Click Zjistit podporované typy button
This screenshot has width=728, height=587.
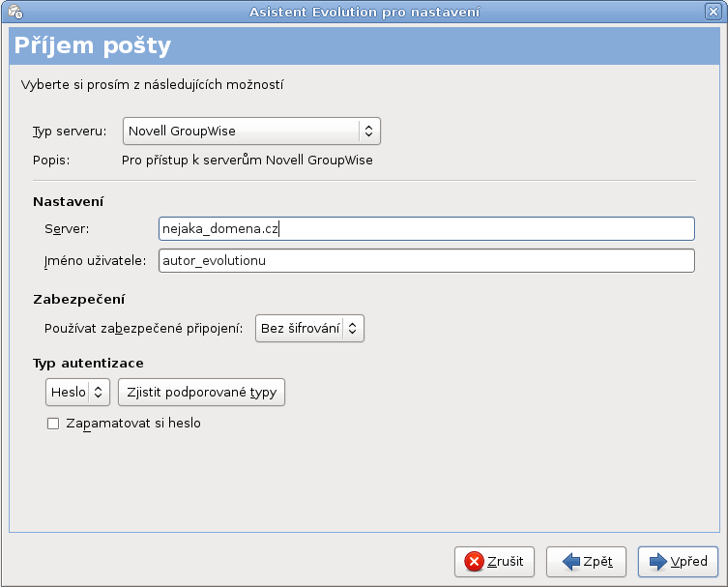201,392
